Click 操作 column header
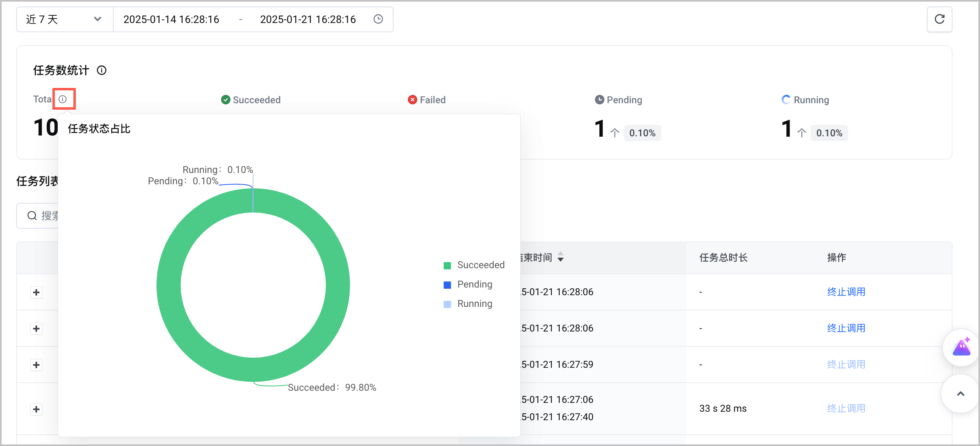This screenshot has height=446, width=980. tap(836, 258)
